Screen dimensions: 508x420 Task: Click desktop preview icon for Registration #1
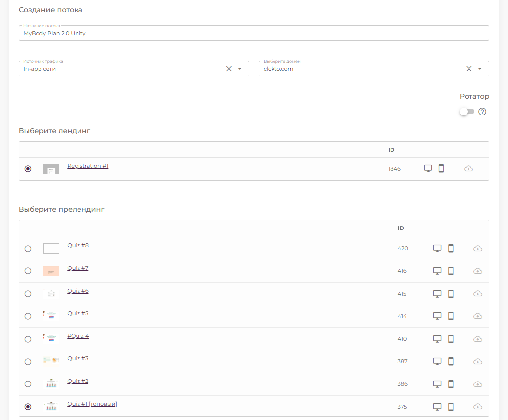tap(428, 168)
